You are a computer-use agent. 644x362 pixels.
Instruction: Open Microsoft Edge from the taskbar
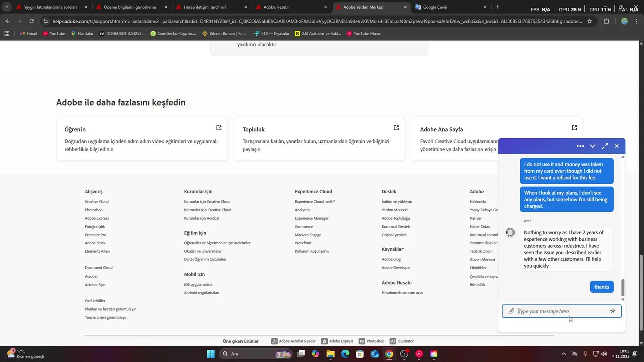click(x=345, y=354)
